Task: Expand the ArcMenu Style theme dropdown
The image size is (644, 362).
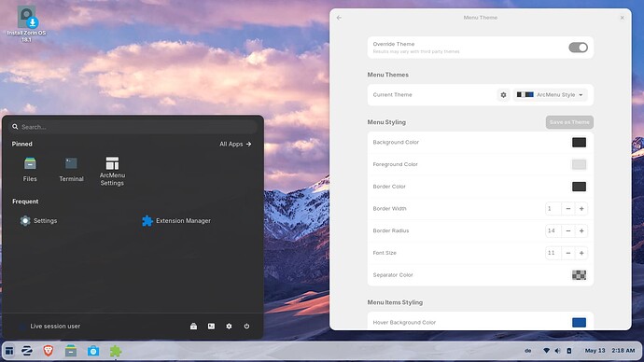Action: click(550, 95)
